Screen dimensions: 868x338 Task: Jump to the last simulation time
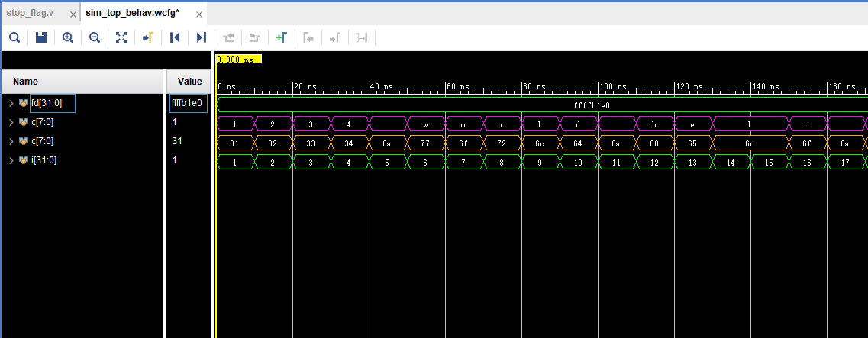[201, 37]
